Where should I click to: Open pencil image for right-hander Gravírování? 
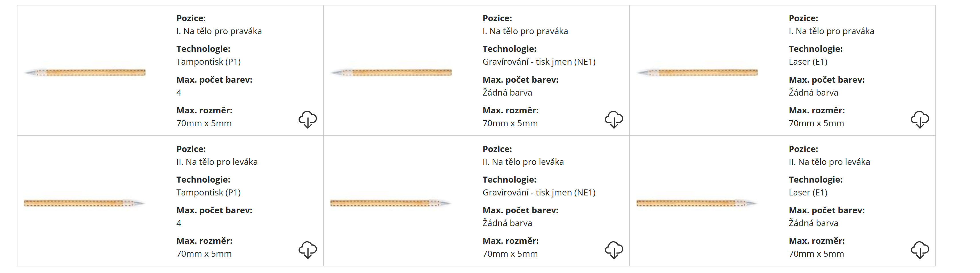[391, 72]
